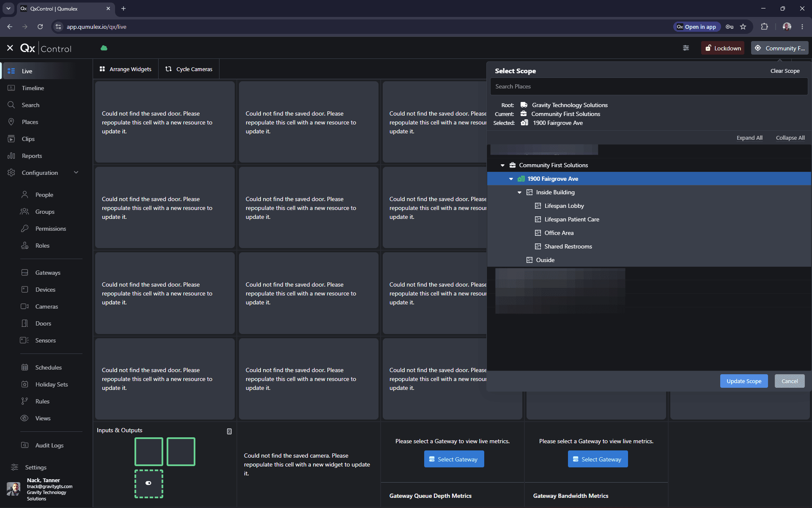Select Community First Solutions in tree

[x=553, y=165]
